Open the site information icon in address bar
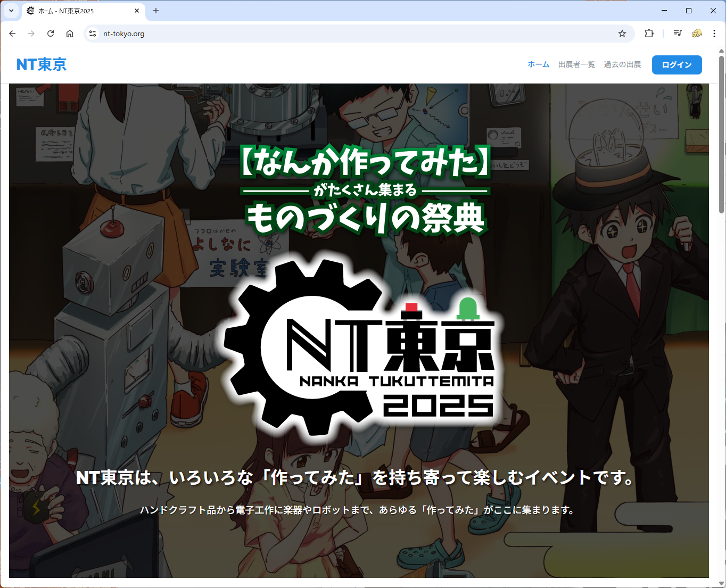Image resolution: width=726 pixels, height=588 pixels. click(93, 34)
